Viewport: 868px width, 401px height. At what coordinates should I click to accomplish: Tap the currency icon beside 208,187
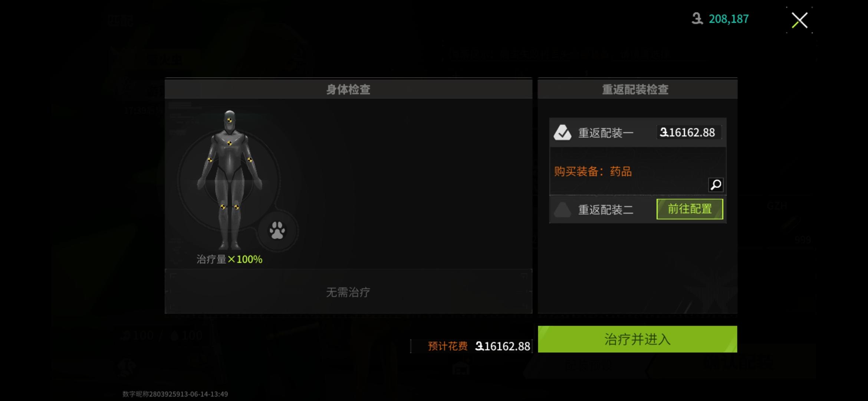pos(697,19)
